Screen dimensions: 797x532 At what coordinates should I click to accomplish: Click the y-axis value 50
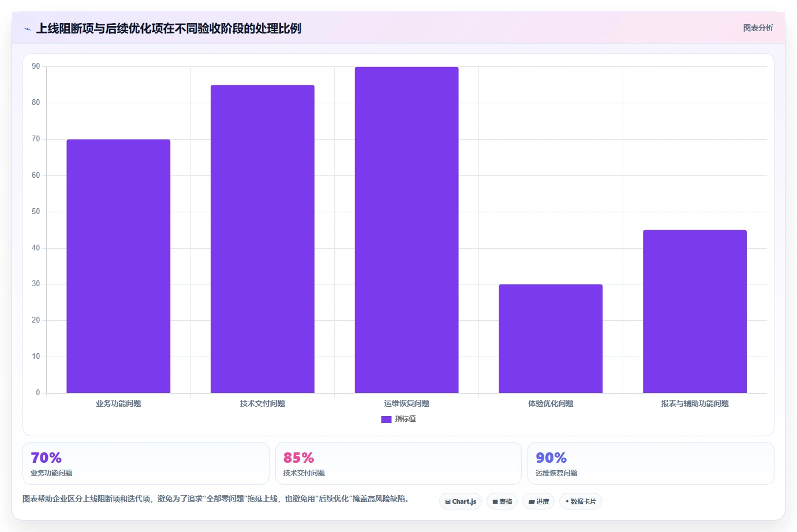(36, 212)
